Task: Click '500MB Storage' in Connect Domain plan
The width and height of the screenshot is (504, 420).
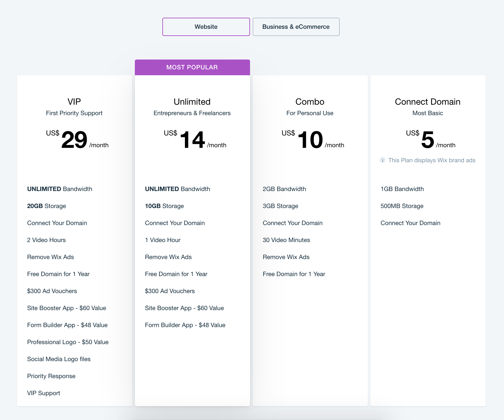Action: click(x=402, y=206)
